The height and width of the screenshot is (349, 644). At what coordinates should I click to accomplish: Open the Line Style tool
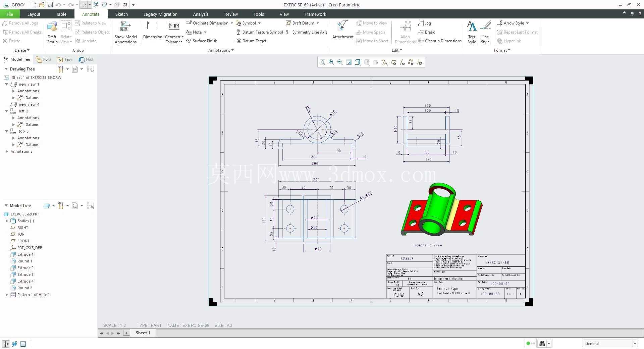point(485,32)
